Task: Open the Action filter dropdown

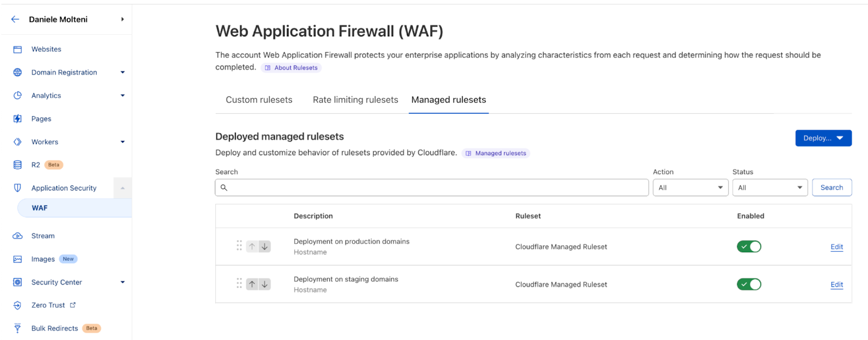Action: point(690,188)
